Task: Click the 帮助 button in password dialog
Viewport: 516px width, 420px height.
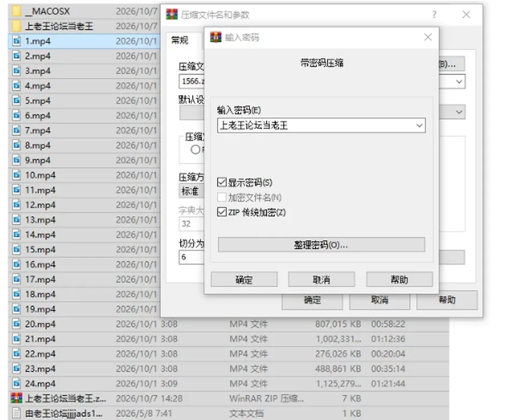Action: tap(399, 280)
